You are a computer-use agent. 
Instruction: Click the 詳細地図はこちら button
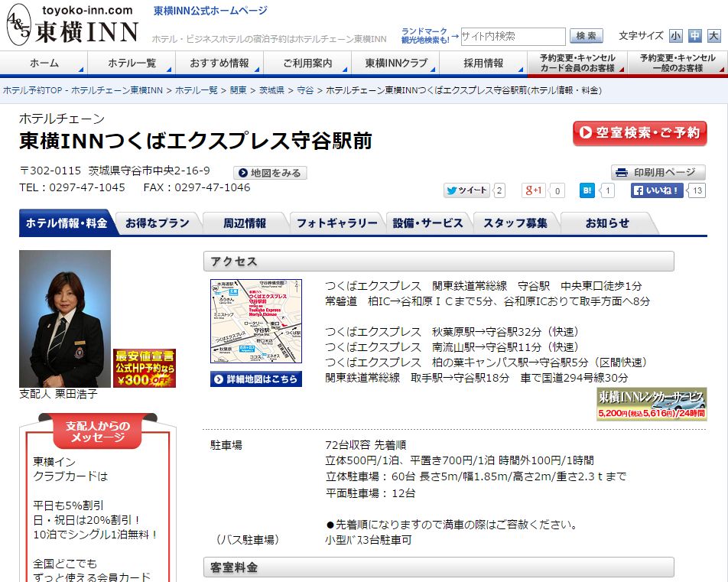[x=256, y=379]
